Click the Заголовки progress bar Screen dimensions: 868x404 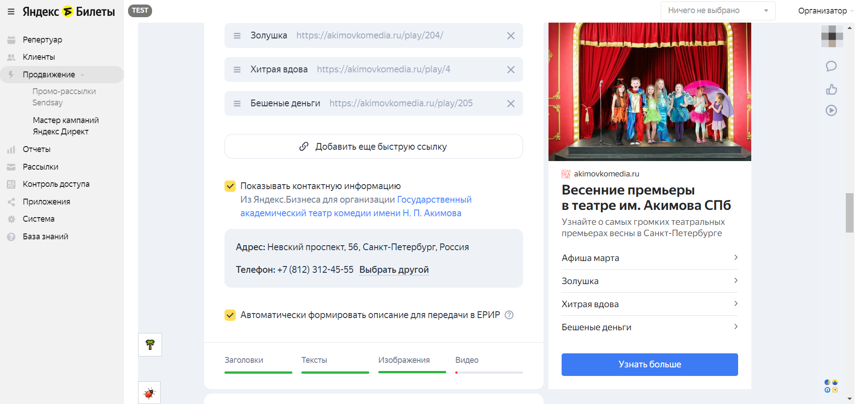click(258, 372)
